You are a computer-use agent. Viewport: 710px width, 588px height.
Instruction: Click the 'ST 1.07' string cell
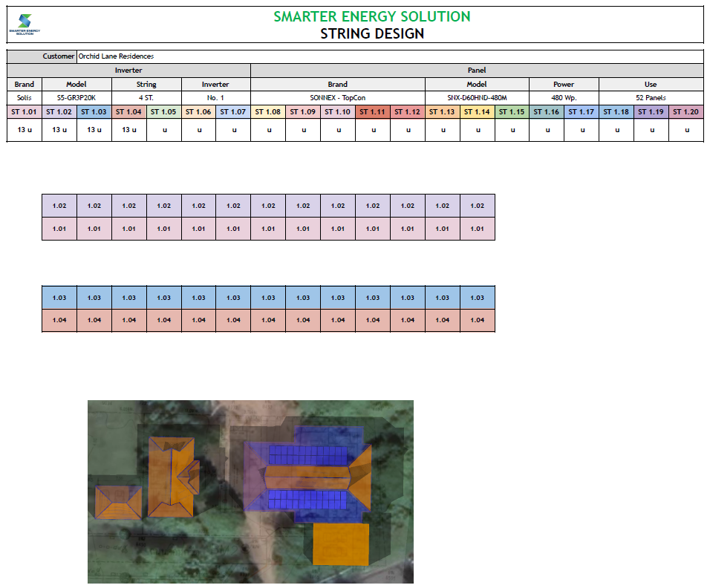233,112
